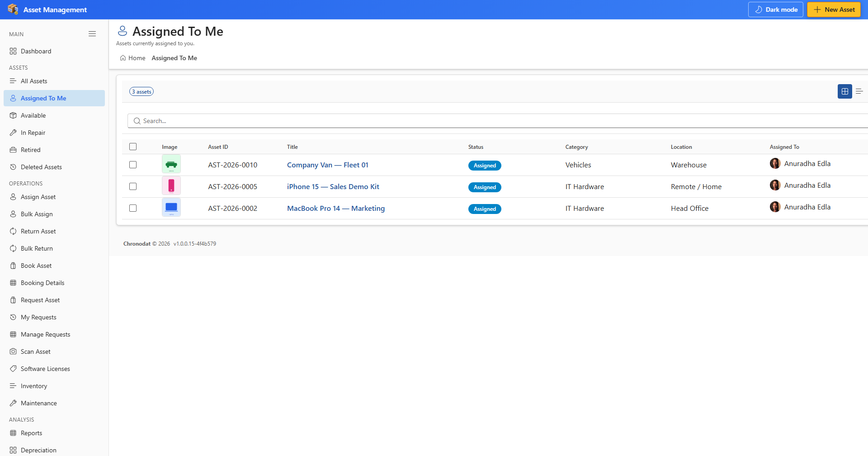
Task: Collapse sidebar with the hamburger menu icon
Action: coord(92,34)
